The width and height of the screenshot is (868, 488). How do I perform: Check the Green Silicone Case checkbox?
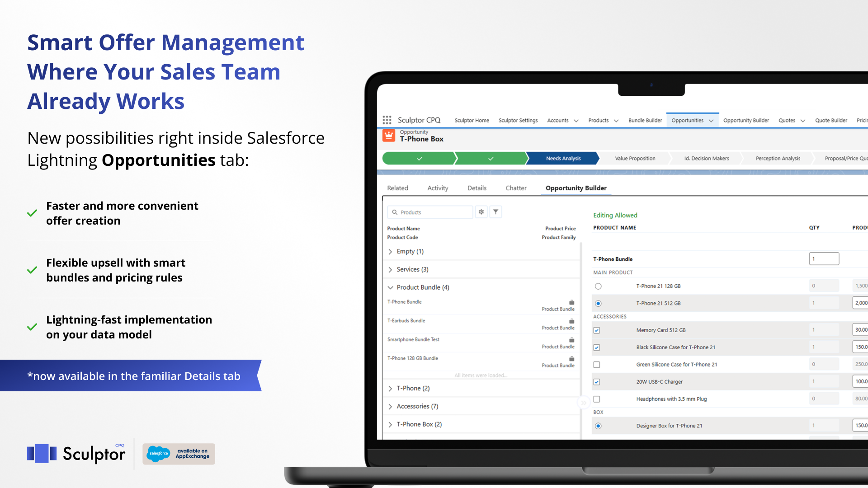pyautogui.click(x=597, y=365)
